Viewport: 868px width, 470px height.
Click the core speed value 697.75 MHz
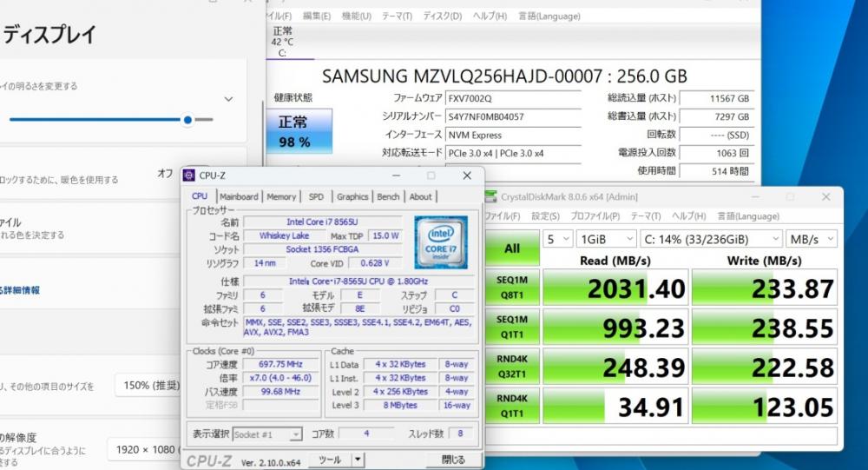point(280,365)
